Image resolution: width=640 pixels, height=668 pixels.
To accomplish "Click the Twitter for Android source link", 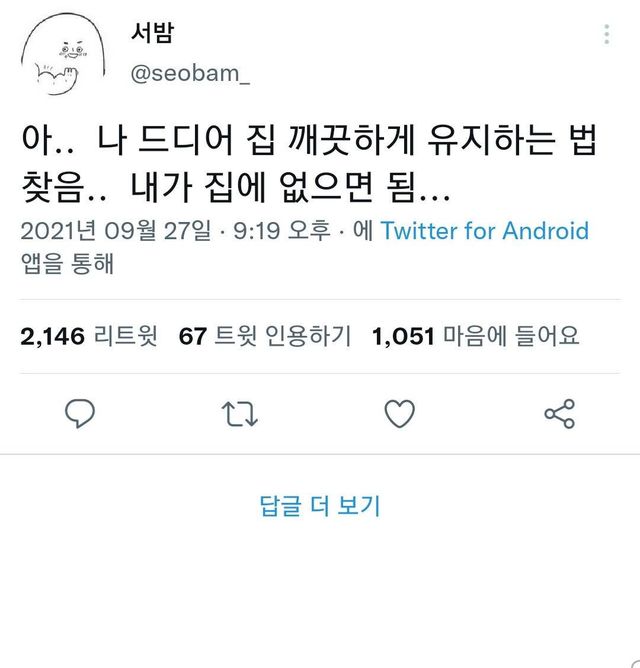I will pyautogui.click(x=485, y=232).
